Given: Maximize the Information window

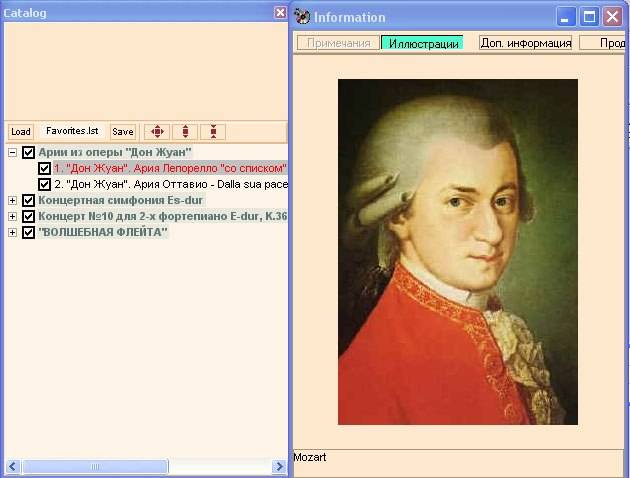Looking at the screenshot, I should (x=589, y=17).
